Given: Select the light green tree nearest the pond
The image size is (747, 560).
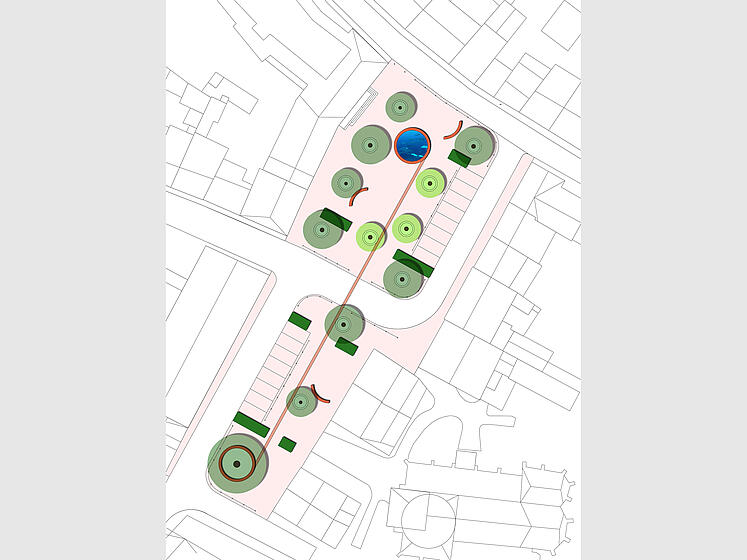Looking at the screenshot, I should [430, 183].
